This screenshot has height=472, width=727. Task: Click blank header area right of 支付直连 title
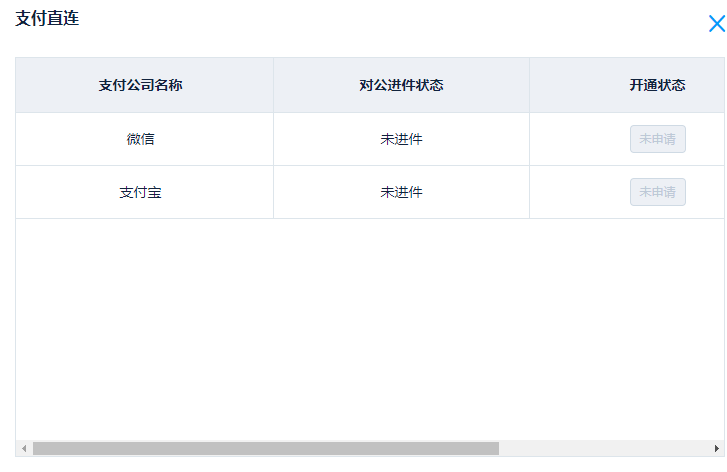tap(380, 20)
